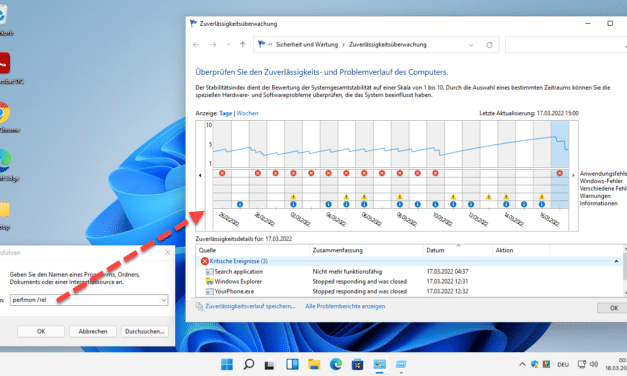Select the Search application row
Screen dimensions: 627x376
[409, 272]
